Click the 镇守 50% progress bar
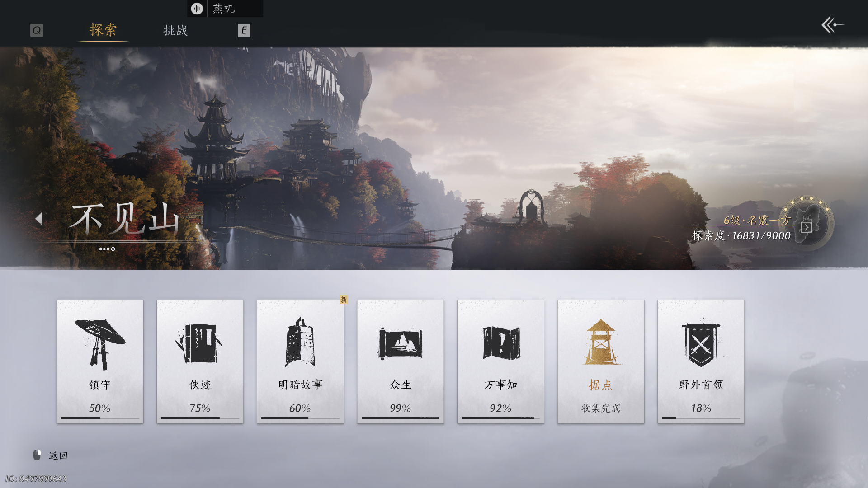 (x=100, y=418)
